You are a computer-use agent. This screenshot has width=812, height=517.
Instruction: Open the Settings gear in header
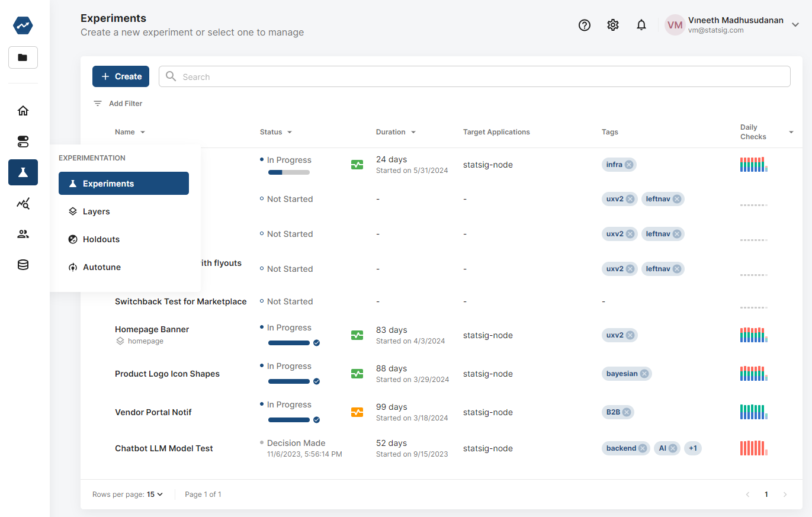pyautogui.click(x=613, y=25)
